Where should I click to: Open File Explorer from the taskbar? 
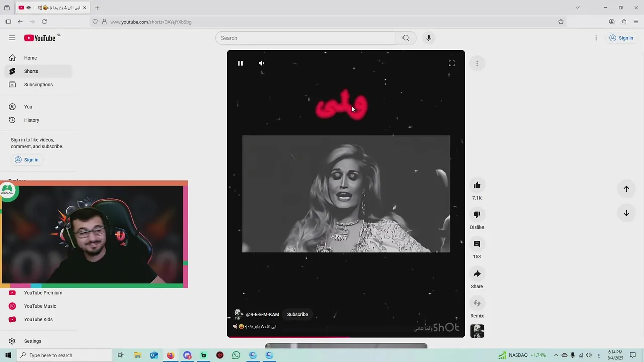tap(137, 355)
